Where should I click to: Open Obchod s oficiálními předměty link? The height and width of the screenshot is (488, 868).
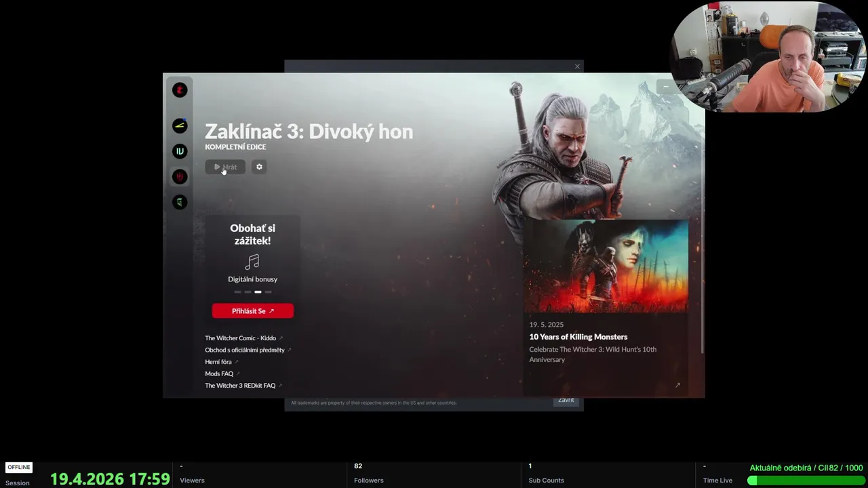[x=248, y=350]
